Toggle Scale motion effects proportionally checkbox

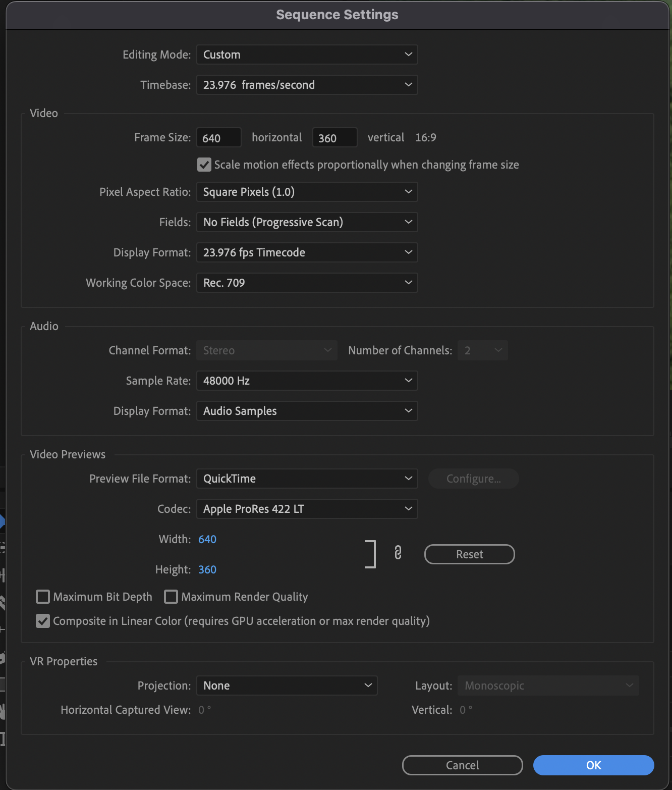point(204,165)
